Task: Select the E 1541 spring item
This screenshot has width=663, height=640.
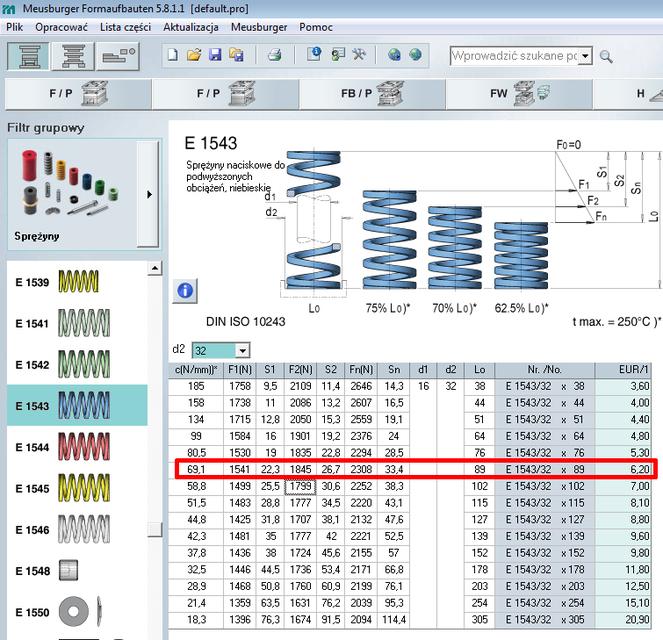Action: (77, 323)
